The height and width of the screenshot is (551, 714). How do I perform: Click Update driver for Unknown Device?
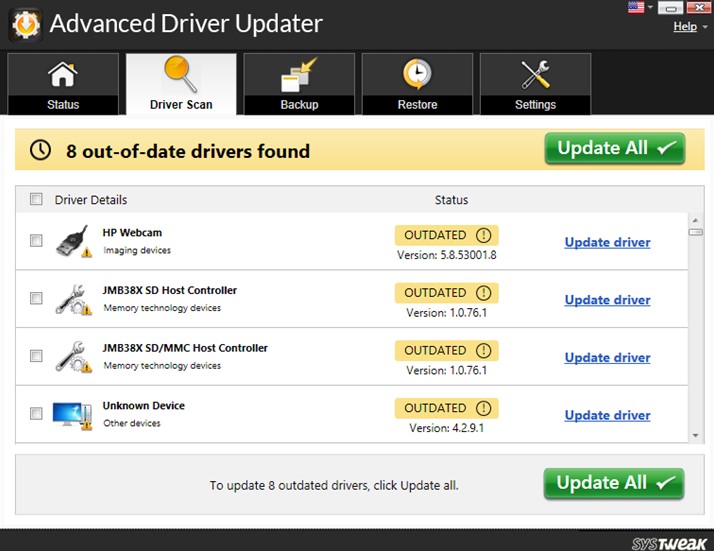pyautogui.click(x=607, y=415)
